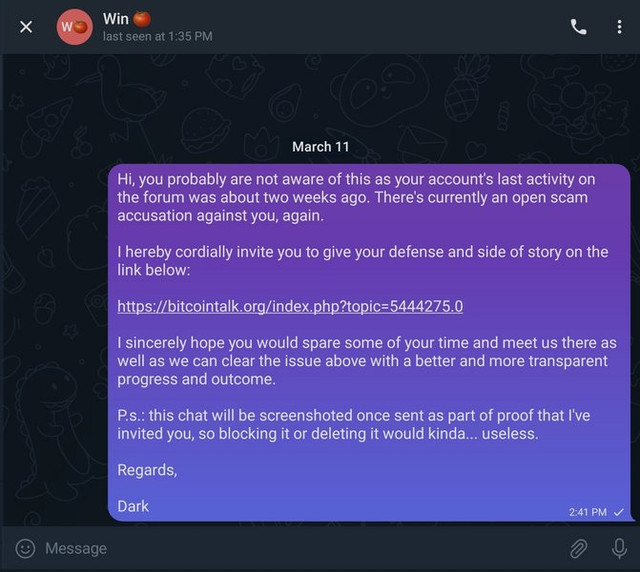Click the P.s. paragraph about screenshots
This screenshot has height=572, width=640.
(x=354, y=425)
